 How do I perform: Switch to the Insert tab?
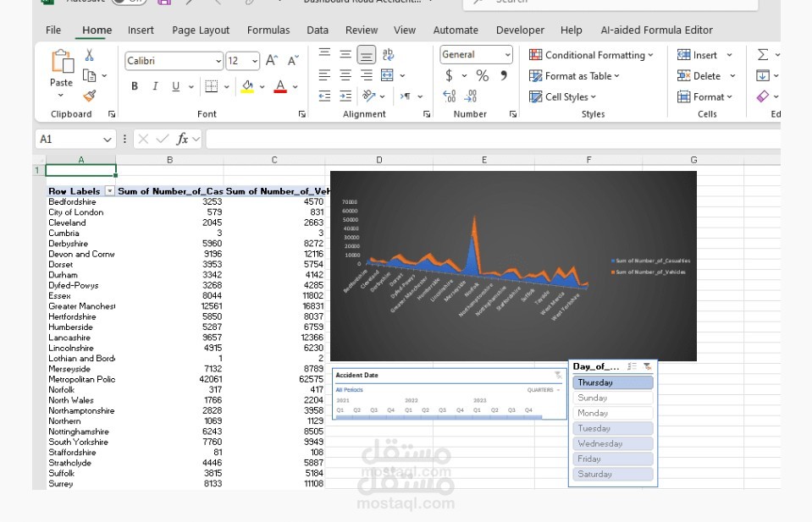point(141,30)
